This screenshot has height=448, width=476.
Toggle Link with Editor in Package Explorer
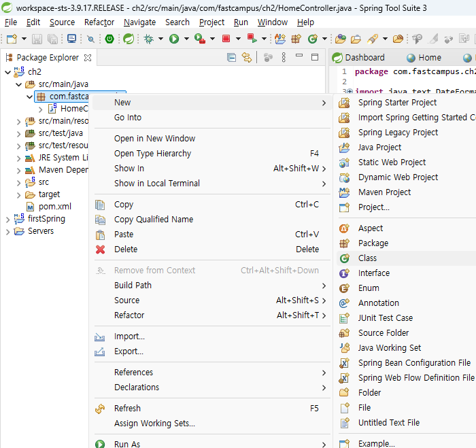tap(246, 57)
